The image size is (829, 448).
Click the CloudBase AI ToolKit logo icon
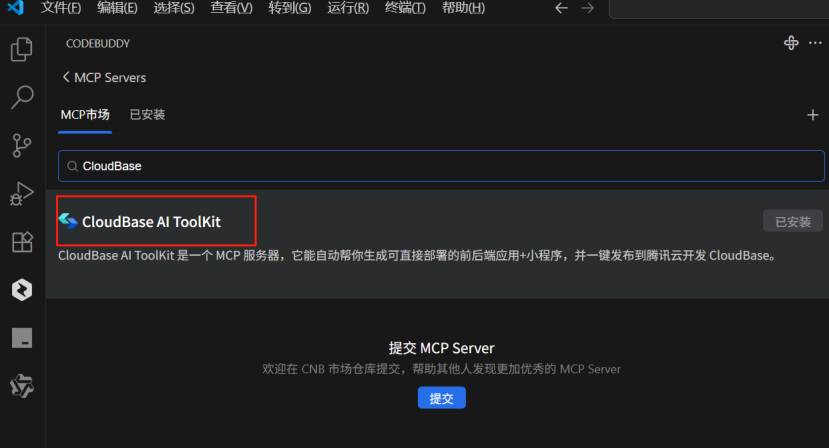[x=68, y=221]
